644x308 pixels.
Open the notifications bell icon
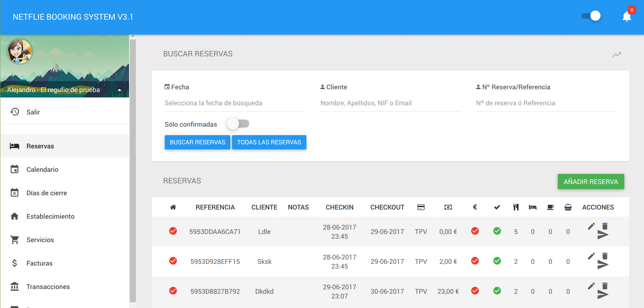click(x=627, y=16)
